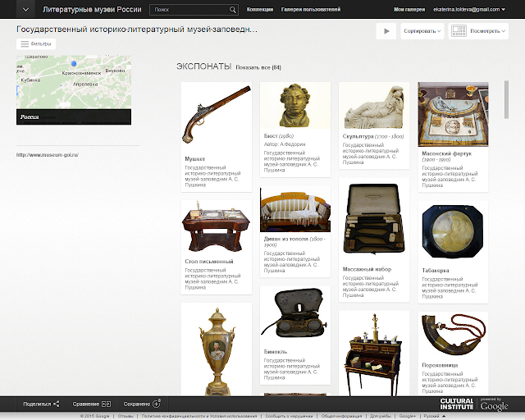The image size is (525, 420).
Task: Click the exhibits vertical scrollbar thumb
Action: [506, 99]
